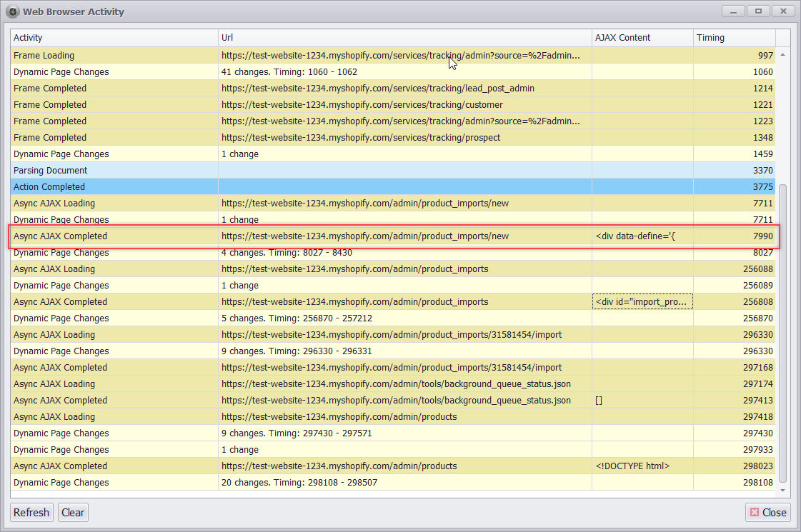Maximize the Web Browser Activity window

[x=757, y=11]
